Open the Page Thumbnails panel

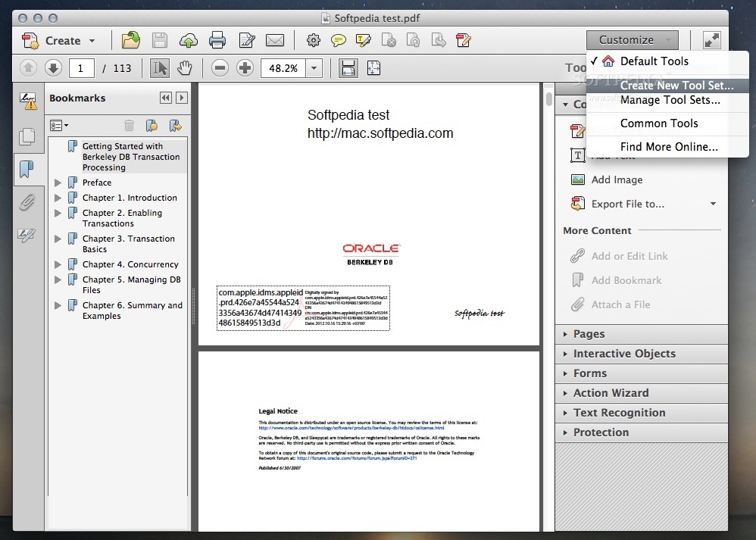27,137
